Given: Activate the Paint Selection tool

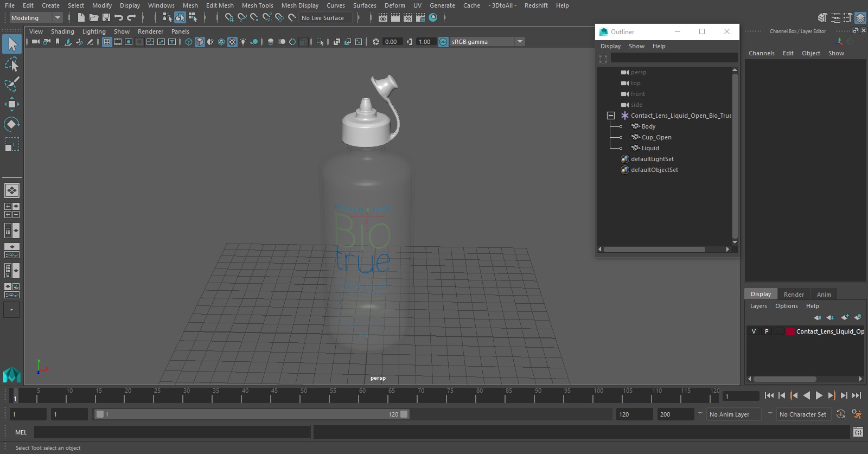Looking at the screenshot, I should (11, 84).
